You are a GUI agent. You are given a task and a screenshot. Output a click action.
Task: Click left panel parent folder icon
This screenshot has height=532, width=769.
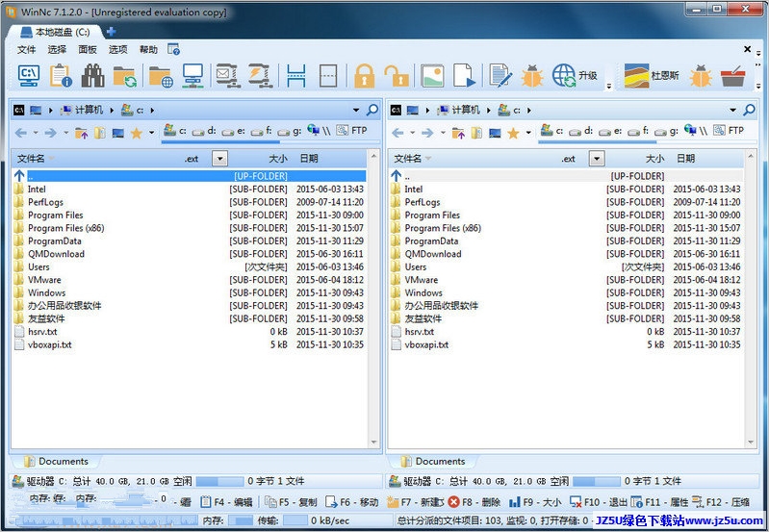[x=82, y=133]
